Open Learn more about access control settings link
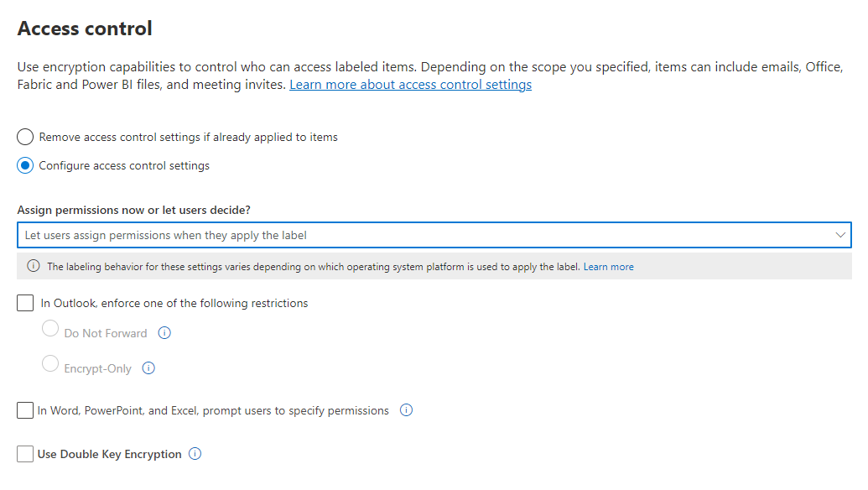This screenshot has width=868, height=490. (410, 85)
